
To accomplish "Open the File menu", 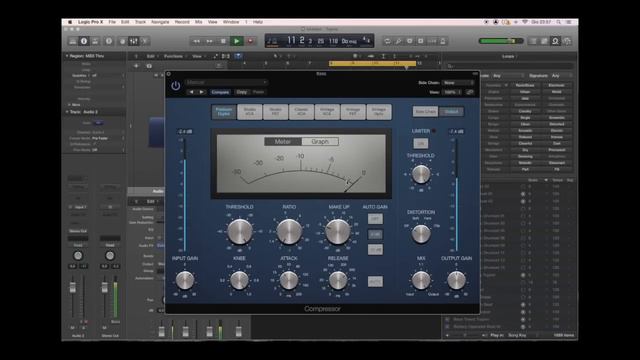I will point(112,22).
